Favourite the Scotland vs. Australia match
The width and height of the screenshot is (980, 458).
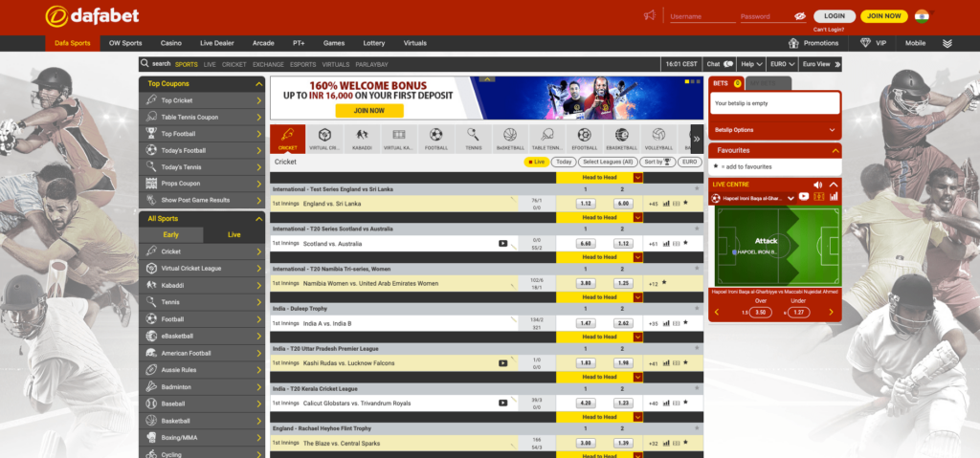tap(685, 243)
